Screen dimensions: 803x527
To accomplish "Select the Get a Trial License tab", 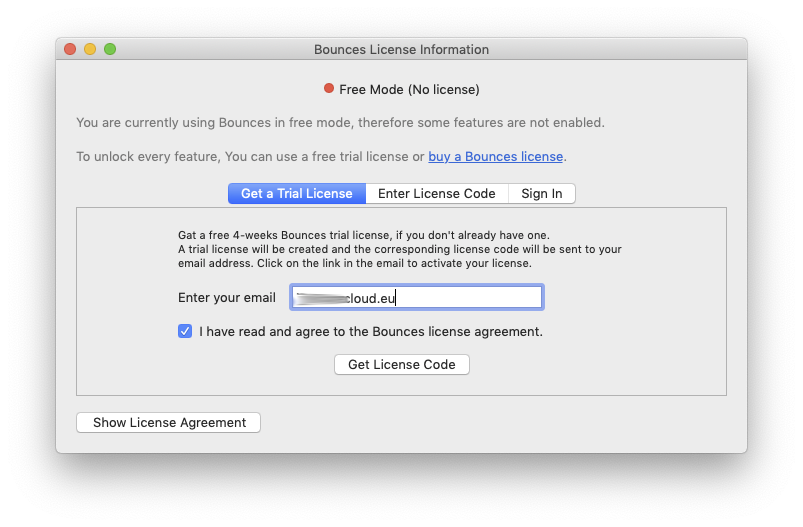I will coord(297,194).
